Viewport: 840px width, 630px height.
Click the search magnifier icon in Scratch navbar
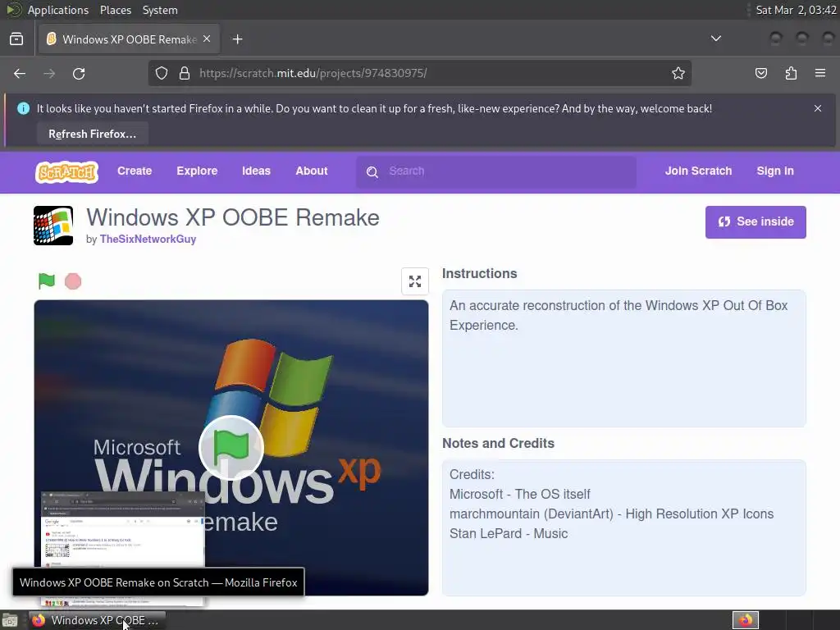(372, 172)
